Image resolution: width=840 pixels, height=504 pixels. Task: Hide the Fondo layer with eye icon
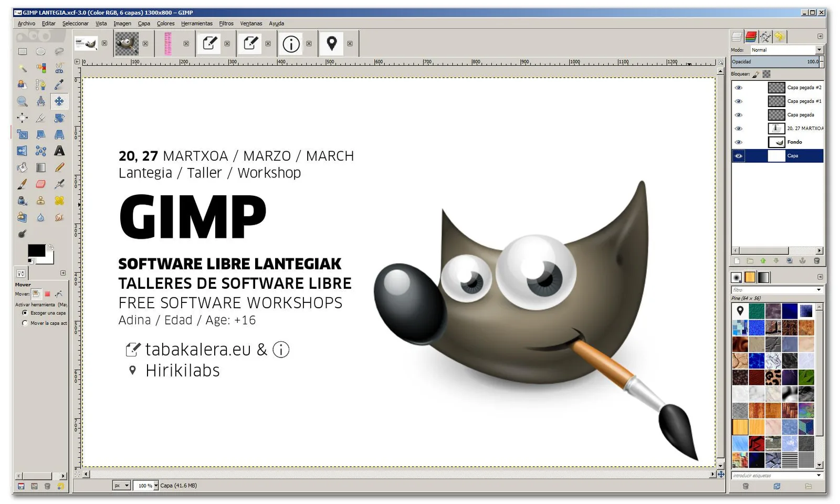739,142
